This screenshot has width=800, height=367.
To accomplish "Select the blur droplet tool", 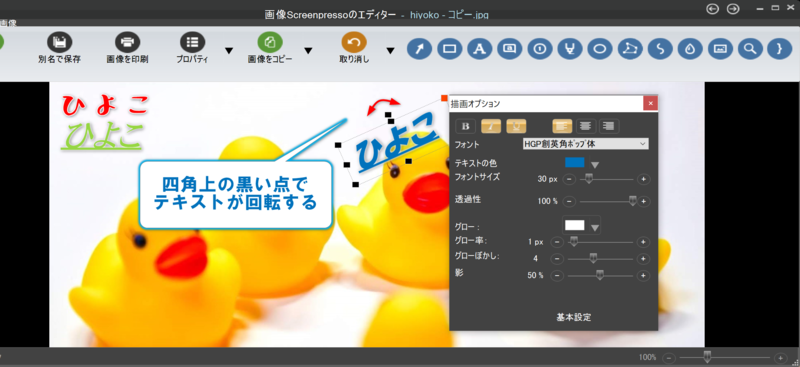I will [x=690, y=49].
